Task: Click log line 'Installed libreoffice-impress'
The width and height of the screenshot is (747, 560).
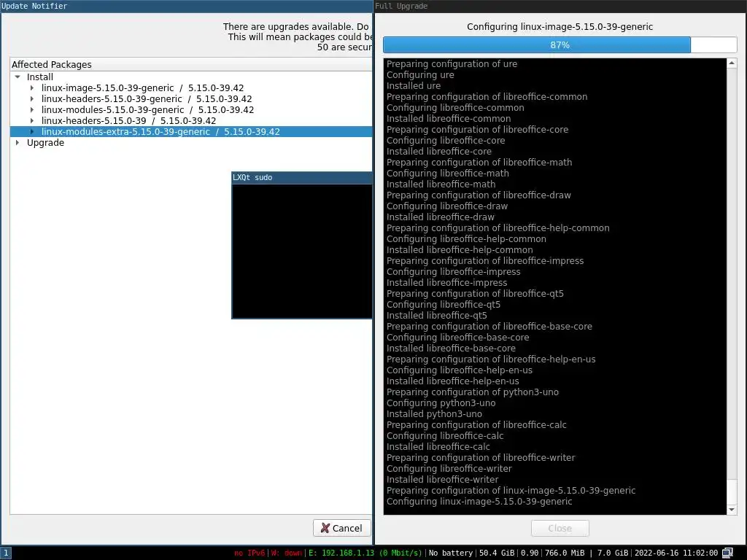Action: (x=446, y=283)
